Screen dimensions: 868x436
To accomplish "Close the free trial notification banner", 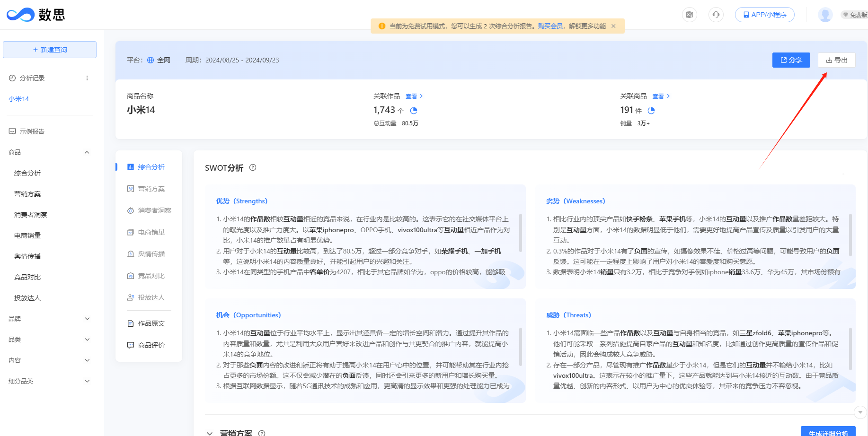I will (x=613, y=26).
